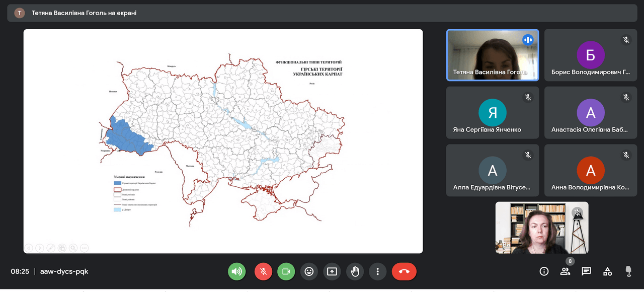Open the three-dot more options menu
This screenshot has width=644, height=292.
click(x=377, y=271)
